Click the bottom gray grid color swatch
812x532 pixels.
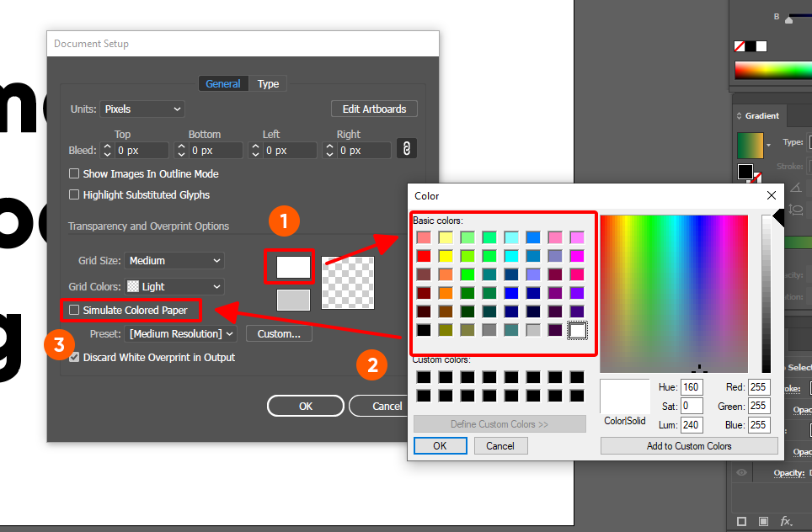pyautogui.click(x=293, y=300)
